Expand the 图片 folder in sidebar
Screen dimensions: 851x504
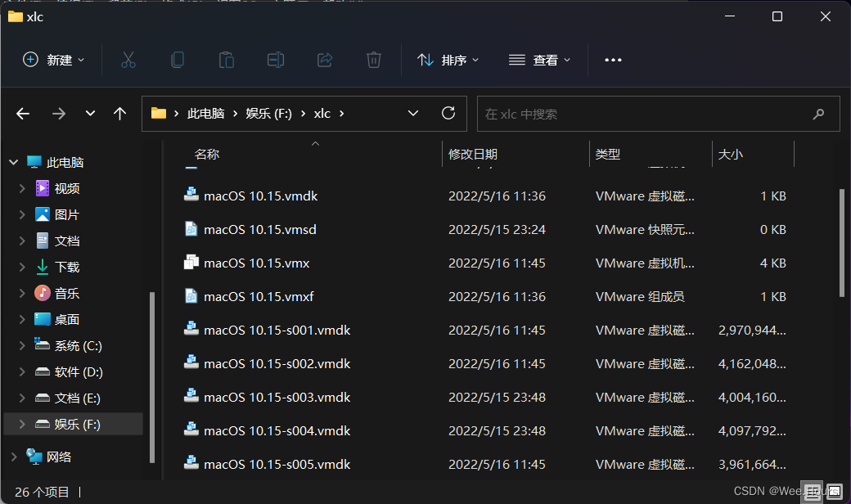[22, 214]
